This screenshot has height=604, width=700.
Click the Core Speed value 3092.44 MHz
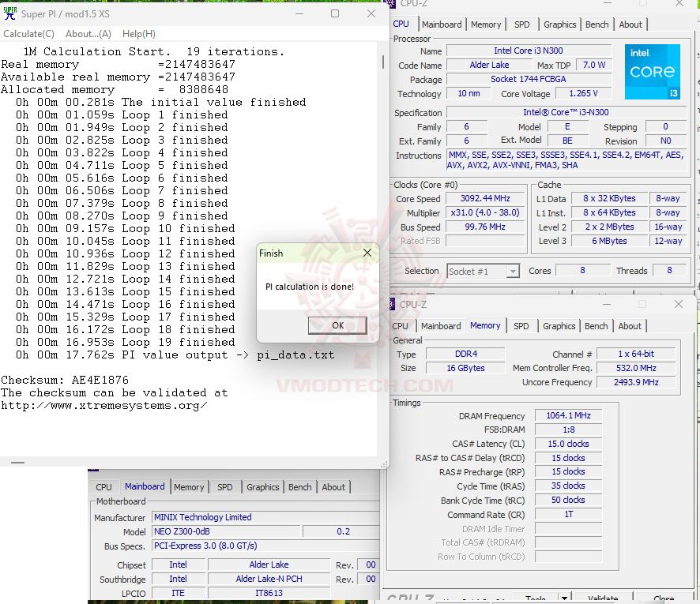point(485,198)
